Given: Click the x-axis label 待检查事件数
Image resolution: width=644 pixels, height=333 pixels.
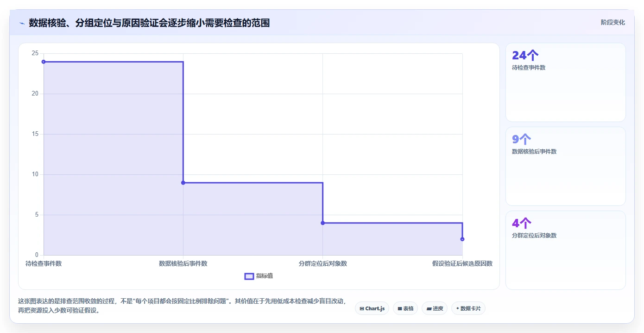Looking at the screenshot, I should coord(44,263).
